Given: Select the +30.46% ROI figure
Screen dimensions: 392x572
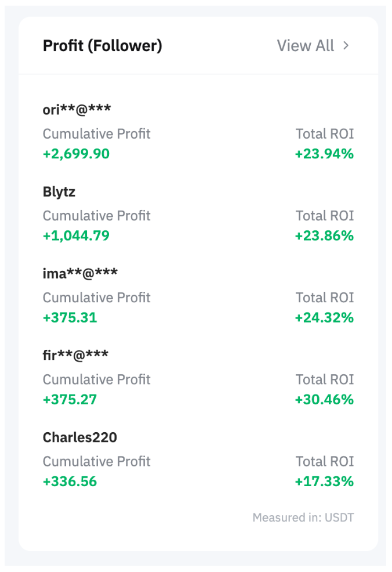Looking at the screenshot, I should (x=324, y=399).
